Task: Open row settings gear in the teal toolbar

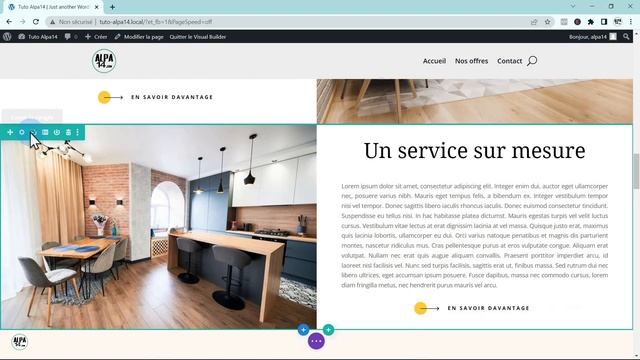Action: (22, 132)
